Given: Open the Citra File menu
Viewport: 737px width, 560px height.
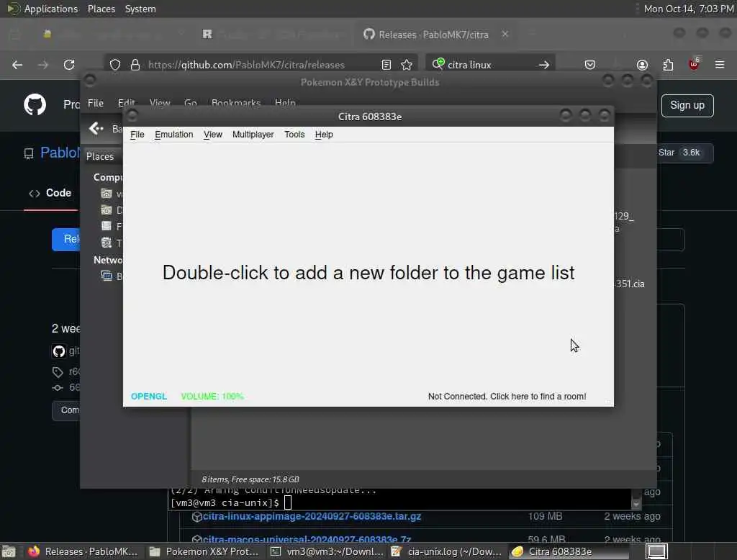Looking at the screenshot, I should point(137,135).
